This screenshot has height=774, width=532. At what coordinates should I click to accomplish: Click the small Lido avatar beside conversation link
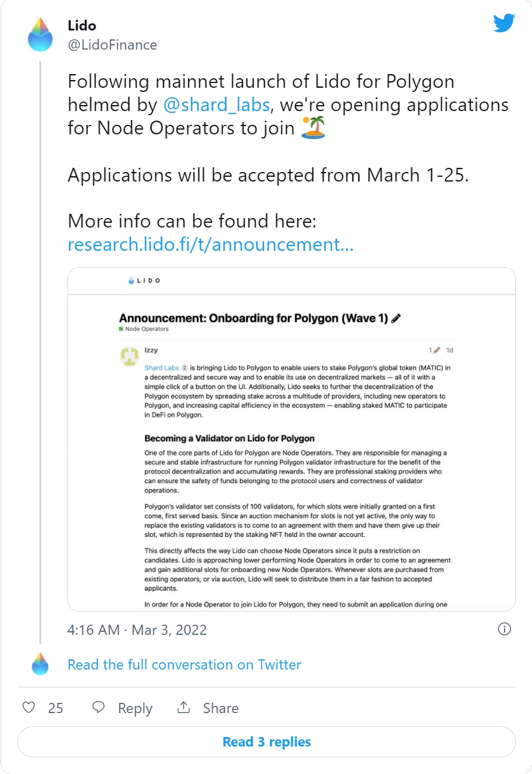point(40,664)
